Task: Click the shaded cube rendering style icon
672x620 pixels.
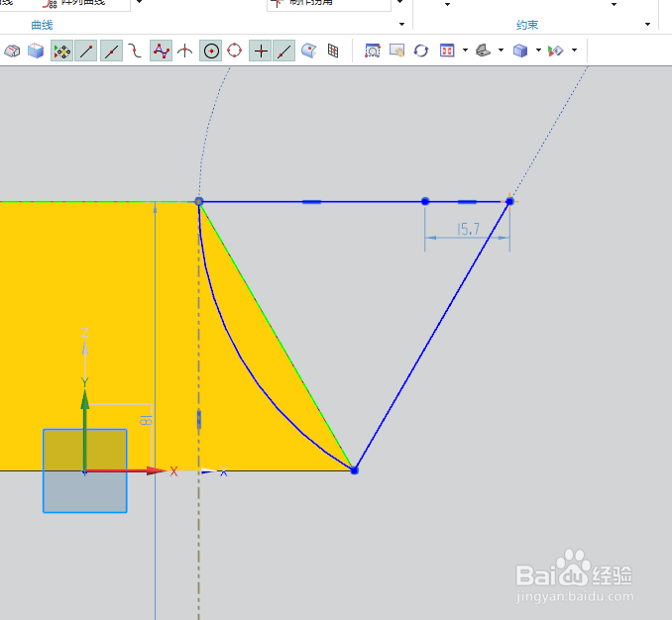Action: click(520, 51)
